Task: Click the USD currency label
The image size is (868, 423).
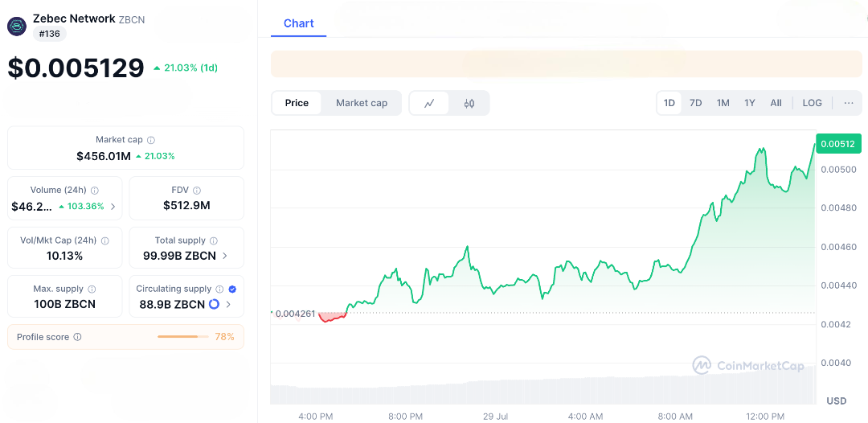Action: click(837, 400)
